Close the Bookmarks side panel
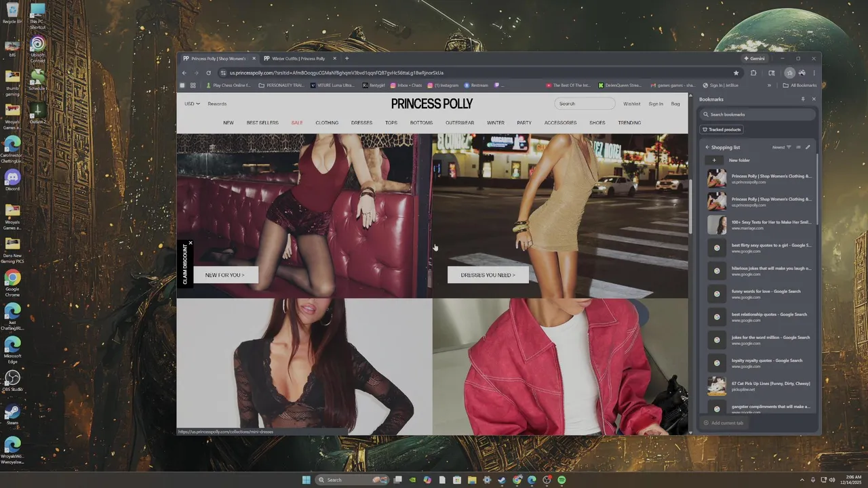This screenshot has width=868, height=488. tap(814, 99)
